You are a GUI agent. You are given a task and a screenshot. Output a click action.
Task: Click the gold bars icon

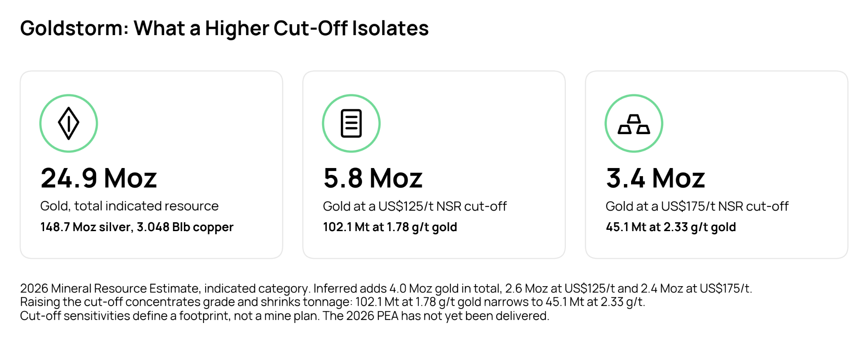click(x=634, y=123)
